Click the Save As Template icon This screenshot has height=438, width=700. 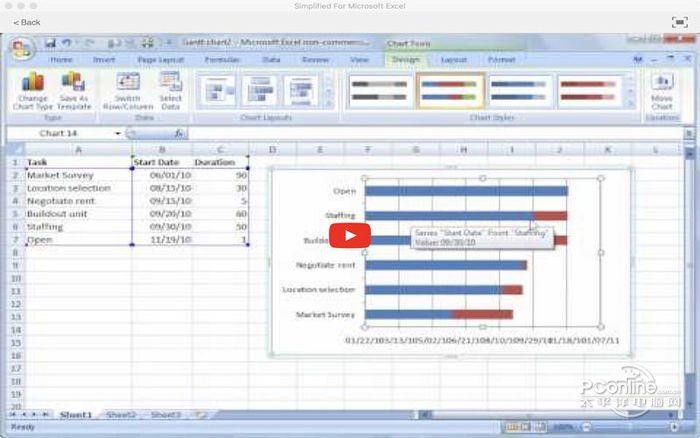tap(74, 92)
